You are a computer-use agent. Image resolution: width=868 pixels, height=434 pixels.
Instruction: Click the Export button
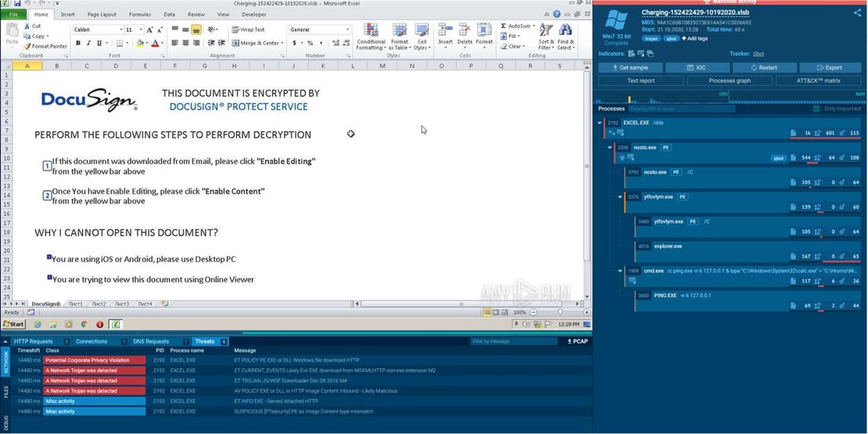pyautogui.click(x=829, y=67)
